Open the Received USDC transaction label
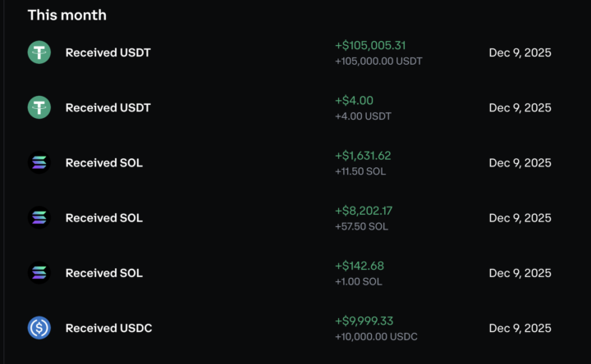Screen dimensions: 591x364 click(x=108, y=328)
